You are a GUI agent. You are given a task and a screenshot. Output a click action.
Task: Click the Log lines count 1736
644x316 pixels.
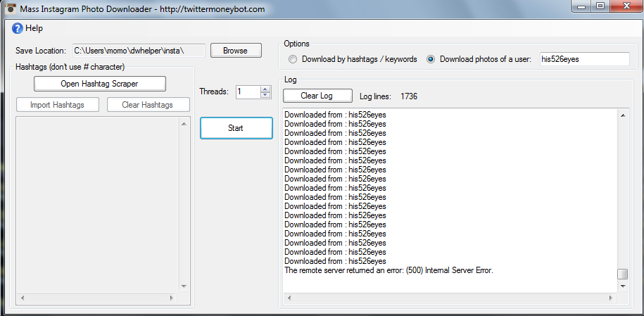click(409, 96)
